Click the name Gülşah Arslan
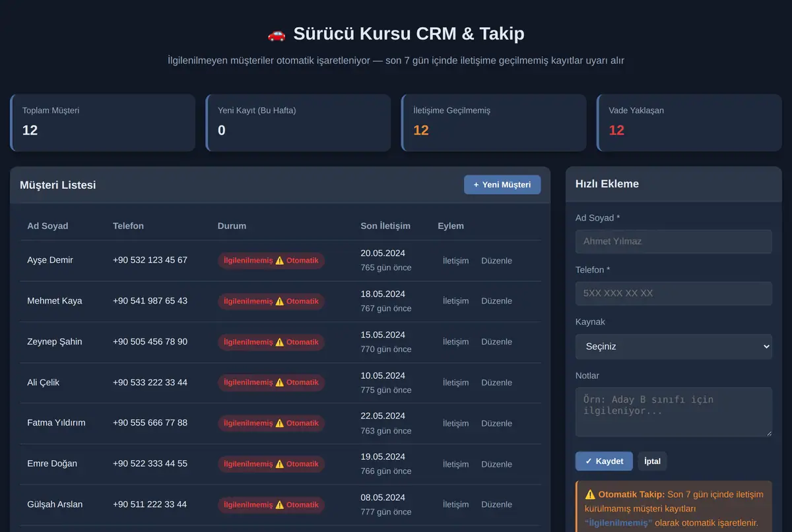 55,504
